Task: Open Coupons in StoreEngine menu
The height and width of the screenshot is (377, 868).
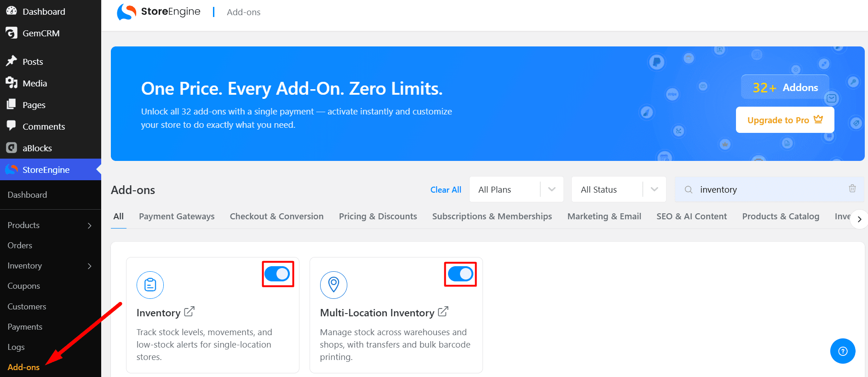Action: click(24, 286)
